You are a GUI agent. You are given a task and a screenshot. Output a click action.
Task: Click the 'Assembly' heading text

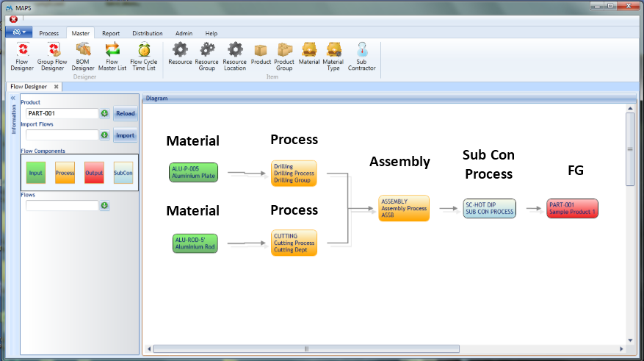tap(399, 162)
